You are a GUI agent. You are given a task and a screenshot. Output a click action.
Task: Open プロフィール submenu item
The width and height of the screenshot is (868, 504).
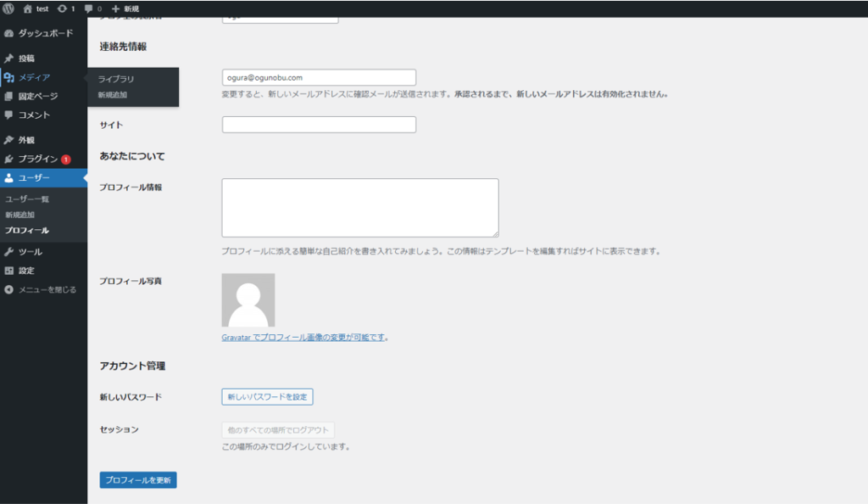coord(26,231)
